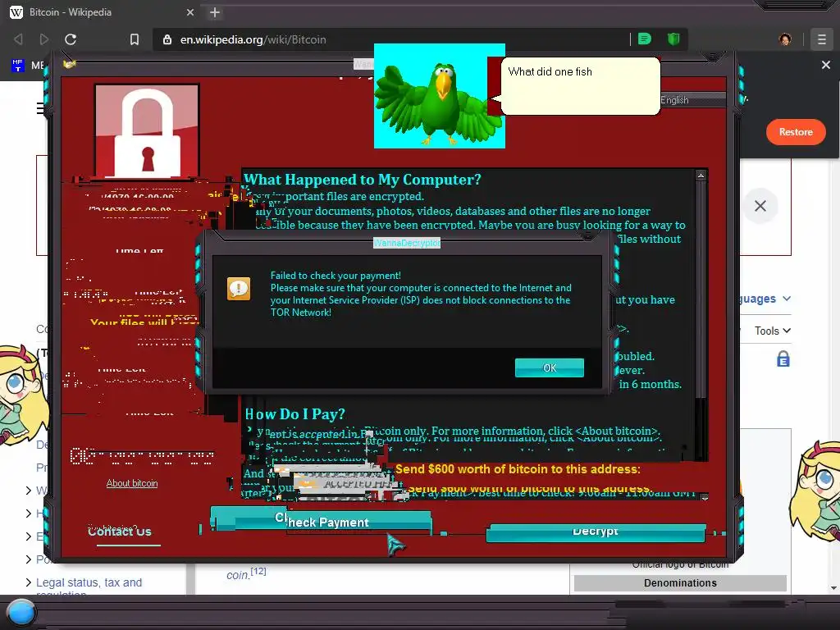This screenshot has width=840, height=630.
Task: Click the browser back arrow
Action: (x=18, y=39)
